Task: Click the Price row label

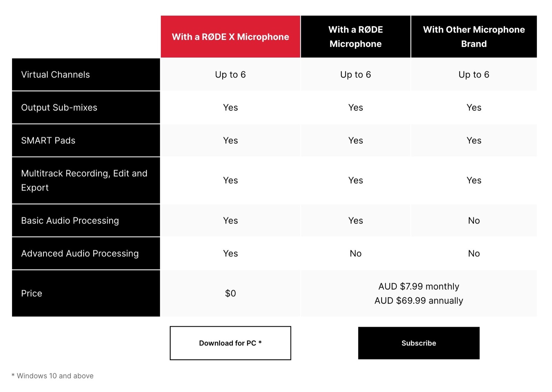Action: (32, 293)
